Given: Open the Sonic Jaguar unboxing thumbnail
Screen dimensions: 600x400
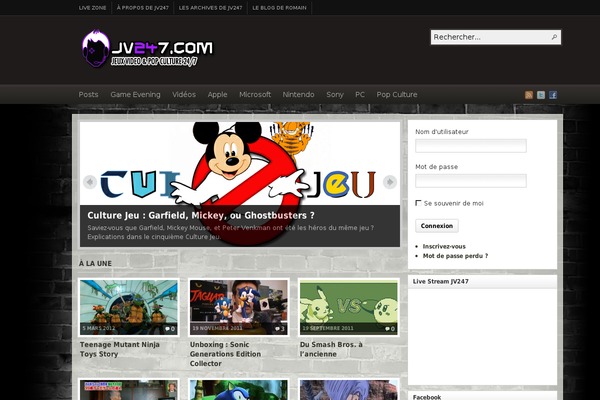Looking at the screenshot, I should pos(238,307).
